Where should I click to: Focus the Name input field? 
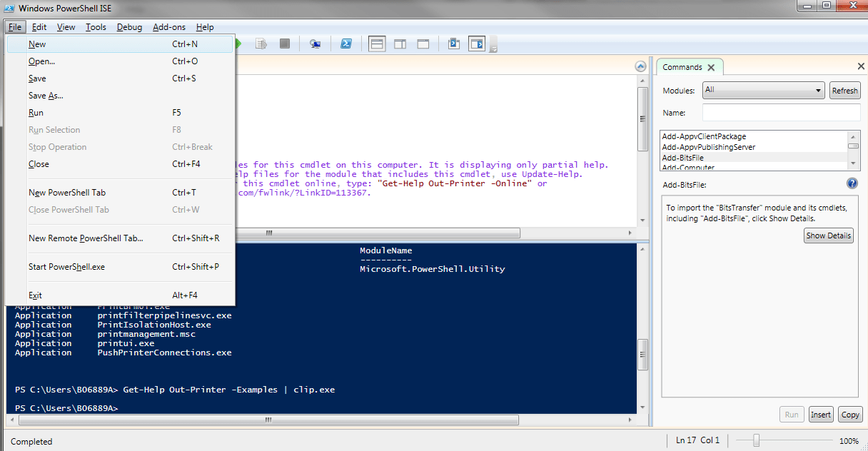781,113
